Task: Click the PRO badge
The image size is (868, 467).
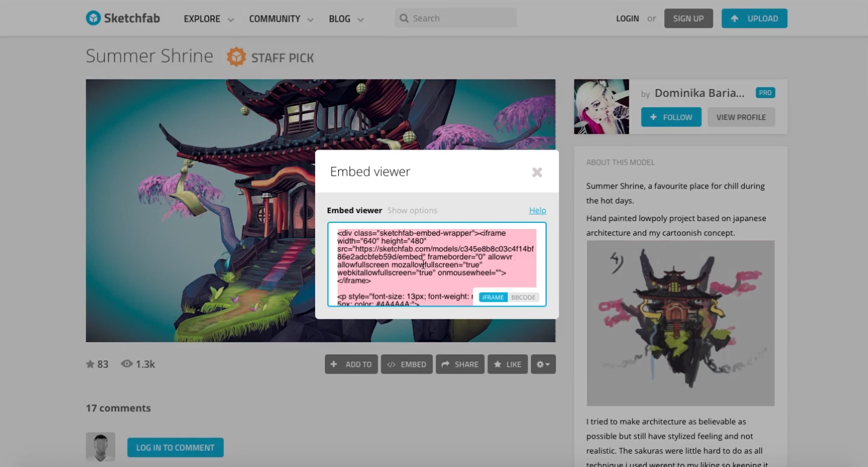Action: point(766,93)
